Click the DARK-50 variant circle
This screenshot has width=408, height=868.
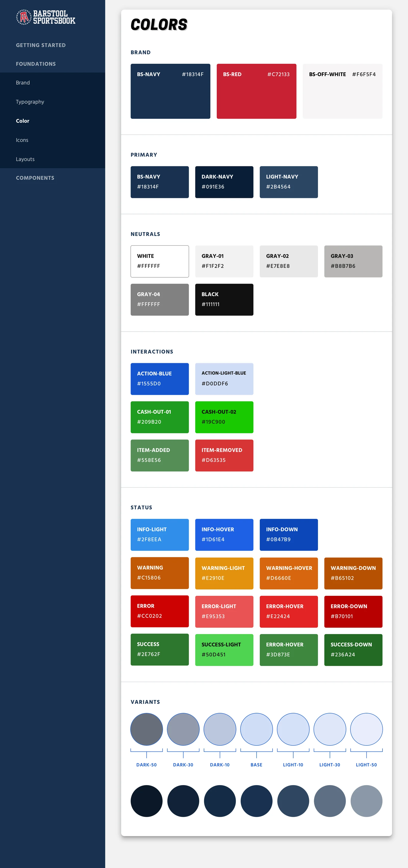coord(147,729)
